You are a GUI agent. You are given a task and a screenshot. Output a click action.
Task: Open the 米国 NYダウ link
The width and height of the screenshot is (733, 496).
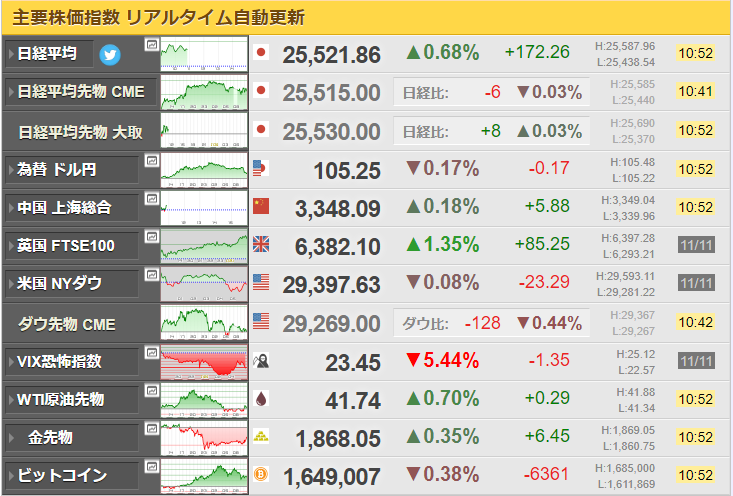click(59, 283)
